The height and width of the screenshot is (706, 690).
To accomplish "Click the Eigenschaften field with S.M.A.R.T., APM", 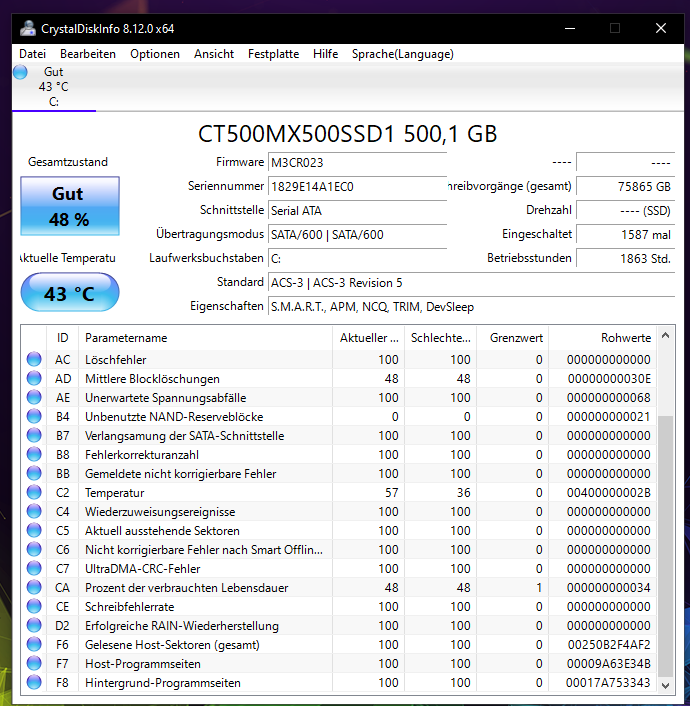I will (x=472, y=307).
